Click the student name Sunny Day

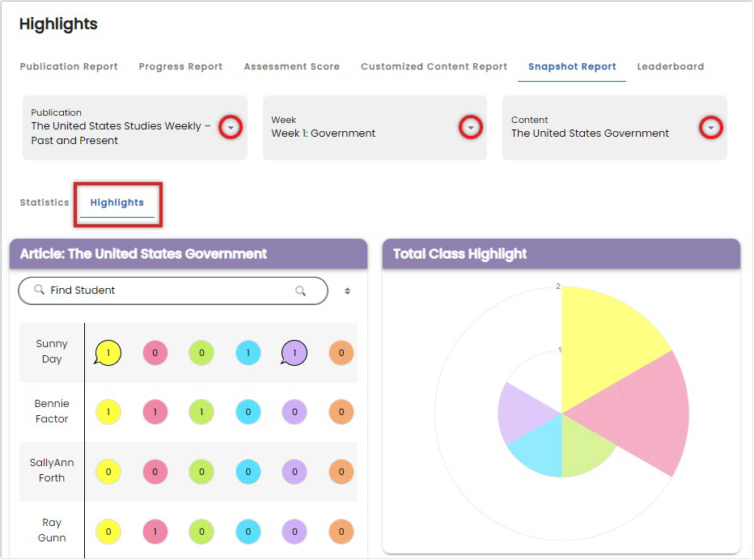point(51,352)
